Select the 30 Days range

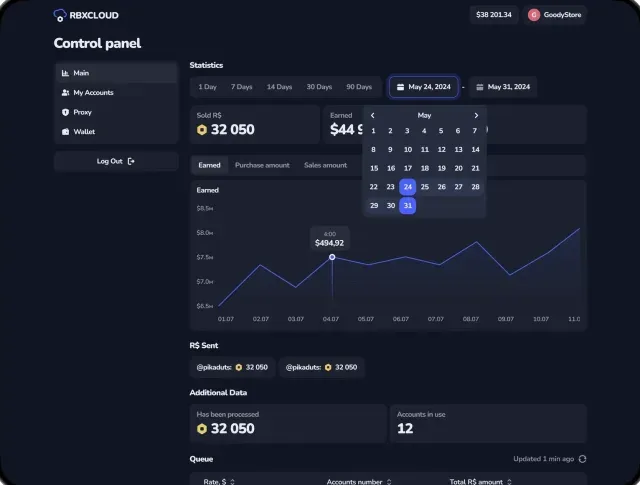[x=319, y=87]
